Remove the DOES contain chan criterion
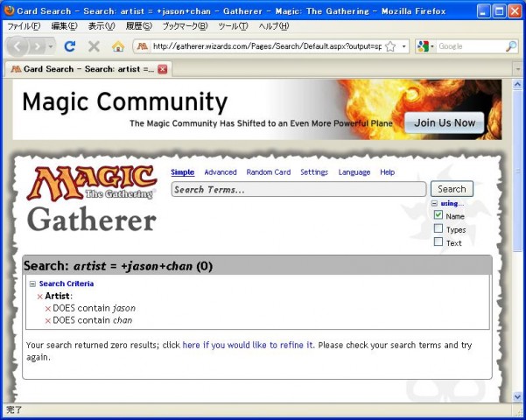Viewport: 526px width, 420px height. coord(47,321)
